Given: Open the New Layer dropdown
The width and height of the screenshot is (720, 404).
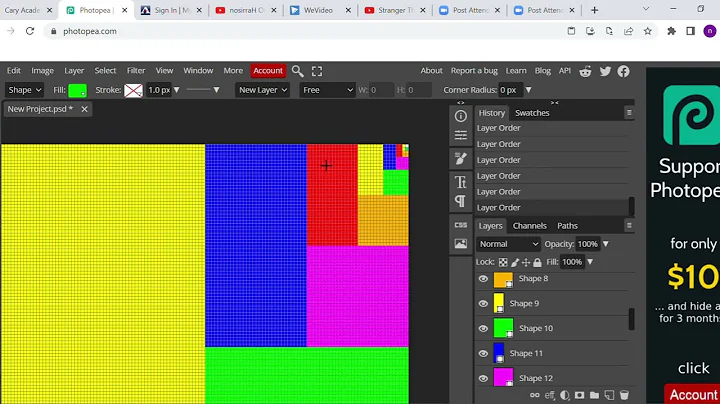Looking at the screenshot, I should click(x=263, y=90).
